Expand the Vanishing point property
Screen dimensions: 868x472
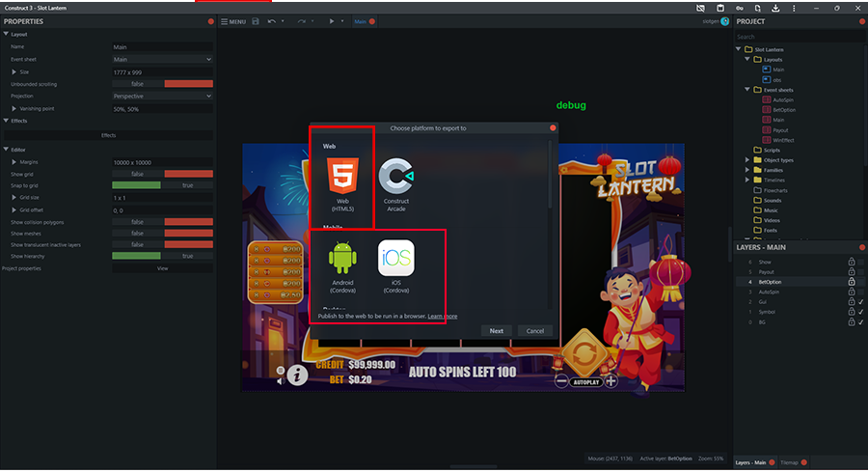(14, 108)
